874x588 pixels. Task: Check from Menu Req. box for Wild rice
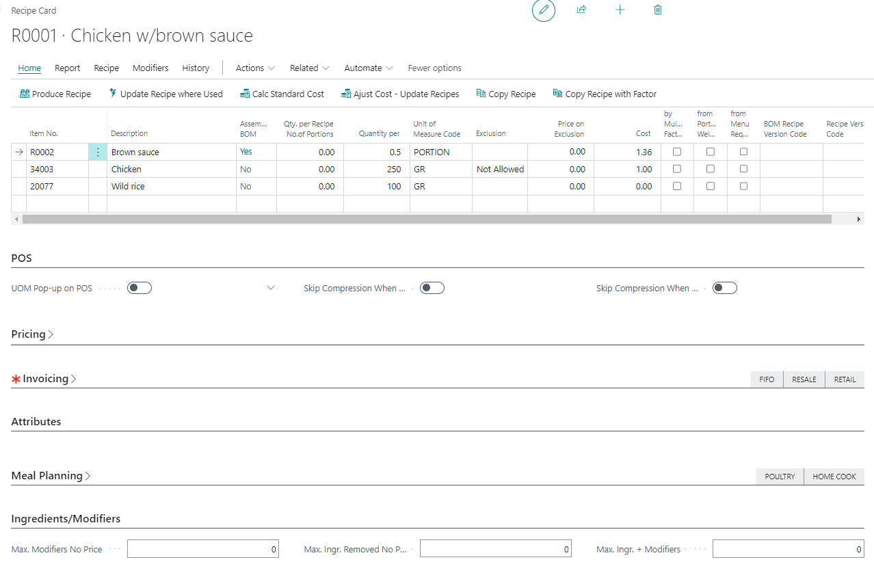pyautogui.click(x=743, y=186)
